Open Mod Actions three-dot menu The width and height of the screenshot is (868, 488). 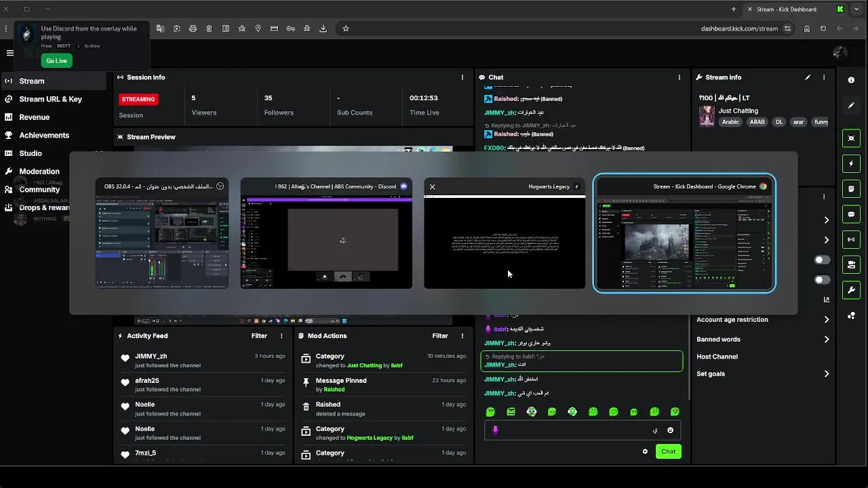pyautogui.click(x=462, y=335)
